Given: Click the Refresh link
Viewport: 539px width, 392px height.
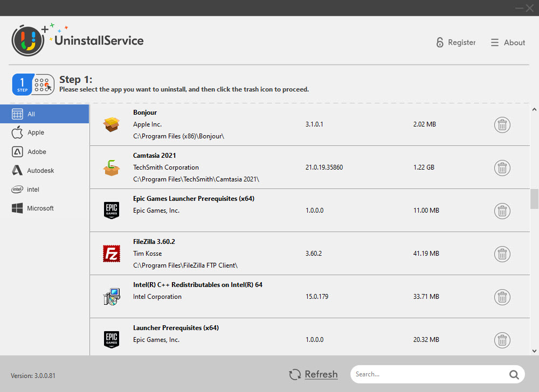Looking at the screenshot, I should point(321,374).
